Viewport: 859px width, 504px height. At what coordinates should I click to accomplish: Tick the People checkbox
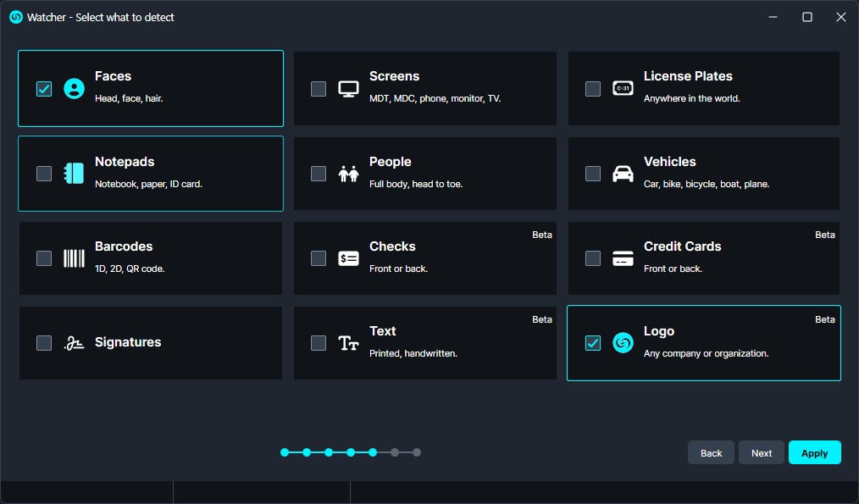coord(319,174)
